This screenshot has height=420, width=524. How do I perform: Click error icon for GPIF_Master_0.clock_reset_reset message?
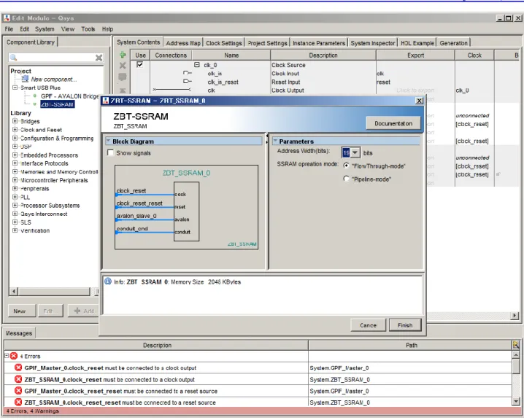tap(18, 391)
